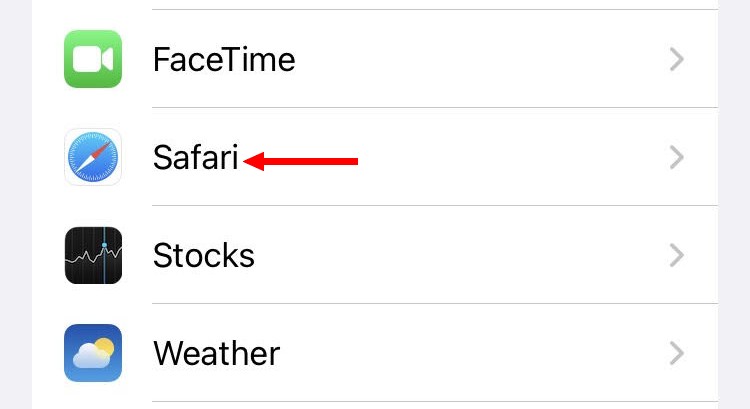Tap blank area in the Stocks row
The image size is (750, 409).
click(x=459, y=255)
